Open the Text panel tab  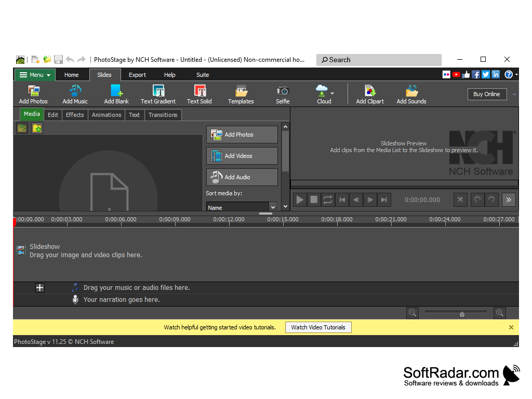point(135,115)
